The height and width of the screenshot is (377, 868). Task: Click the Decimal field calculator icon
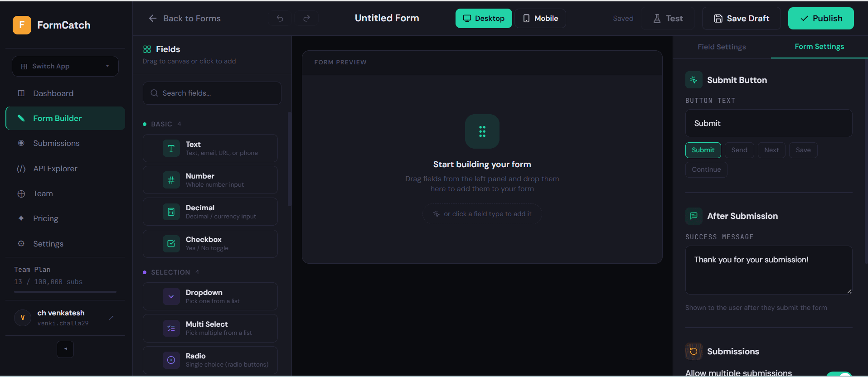[171, 212]
